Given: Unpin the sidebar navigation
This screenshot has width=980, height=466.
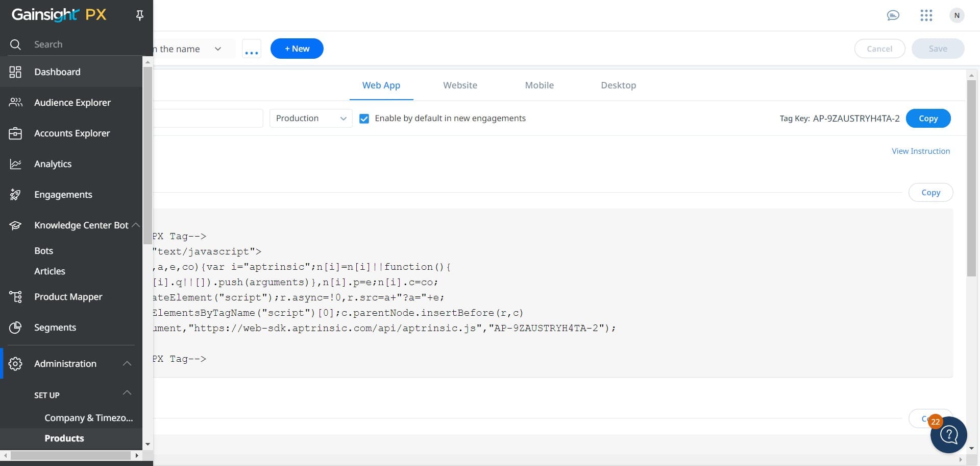Looking at the screenshot, I should click(139, 15).
